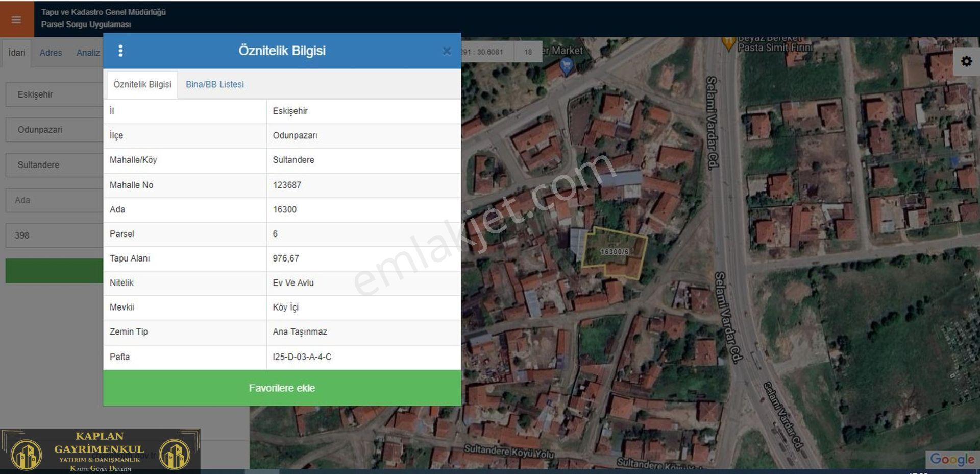
Task: Close the Öznitelik Bilgisi dialog
Action: (x=447, y=51)
